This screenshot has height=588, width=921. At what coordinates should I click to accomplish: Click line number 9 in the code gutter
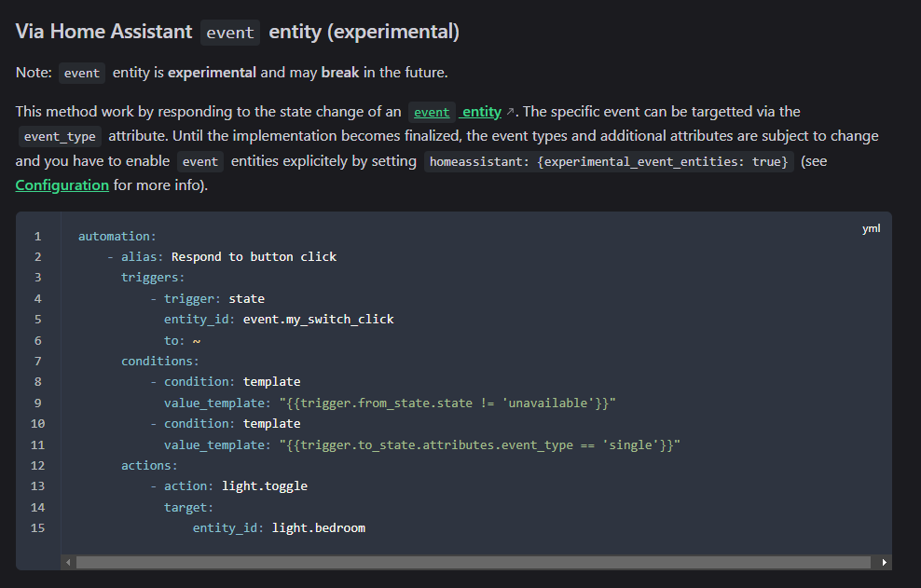coord(37,403)
